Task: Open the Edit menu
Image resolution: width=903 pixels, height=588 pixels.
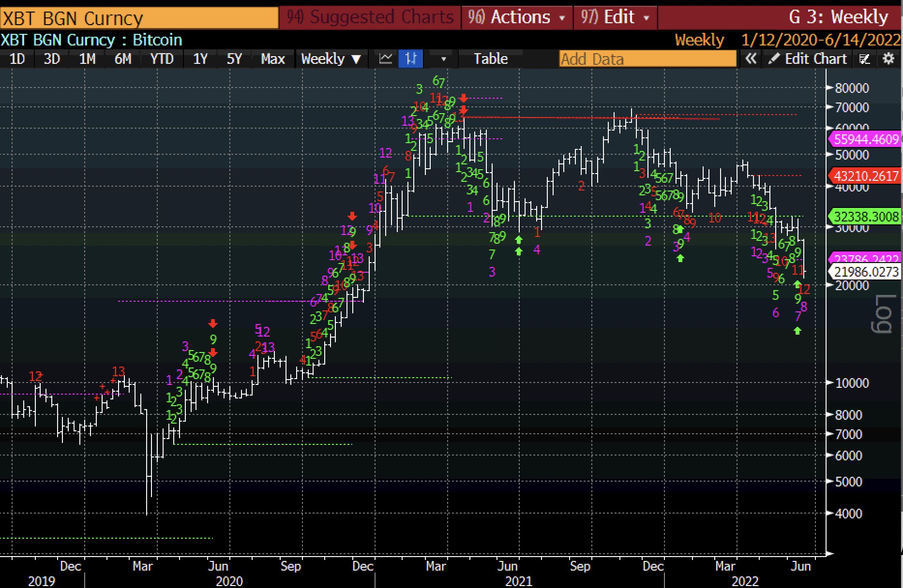Action: [x=615, y=17]
